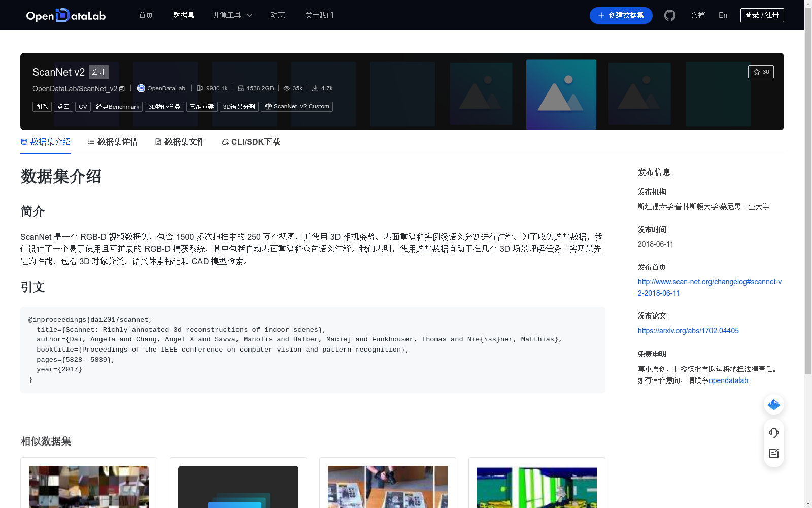Open the CLI/SDK下载 tab
812x508 pixels.
251,142
